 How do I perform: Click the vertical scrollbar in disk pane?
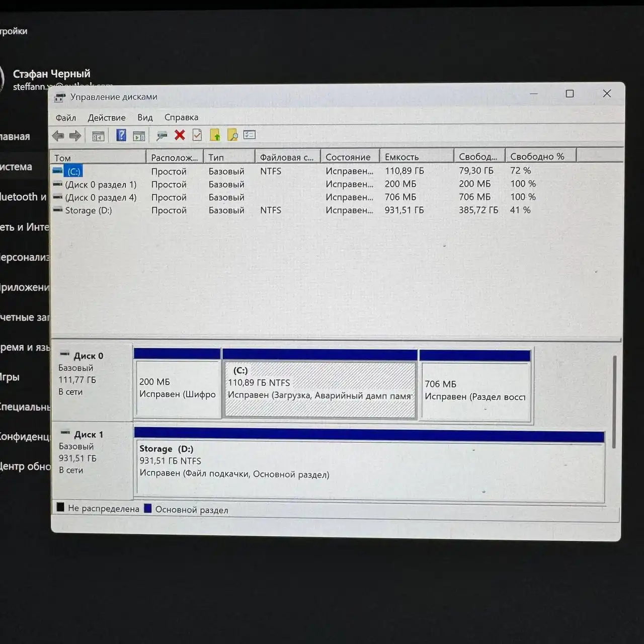click(614, 403)
